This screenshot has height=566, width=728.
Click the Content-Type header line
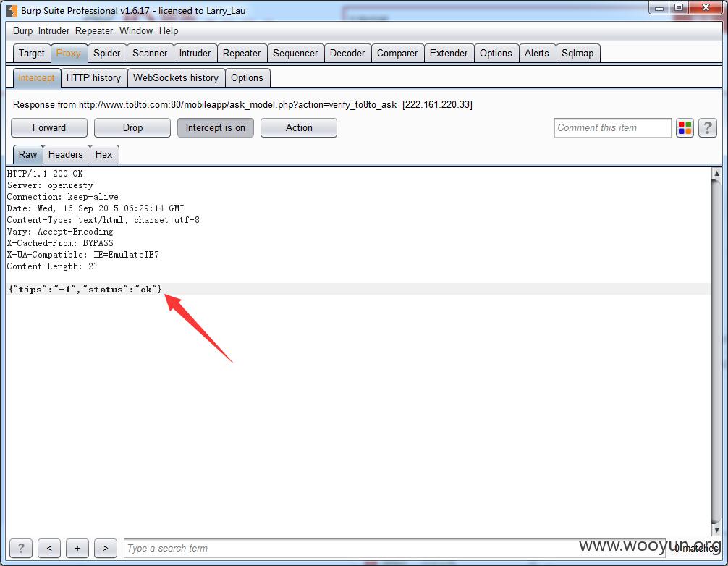tap(103, 220)
